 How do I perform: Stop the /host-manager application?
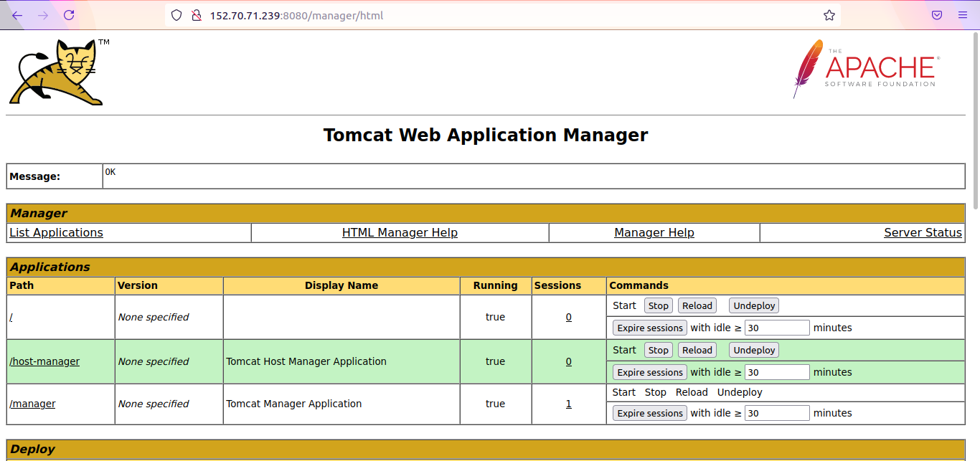[658, 350]
